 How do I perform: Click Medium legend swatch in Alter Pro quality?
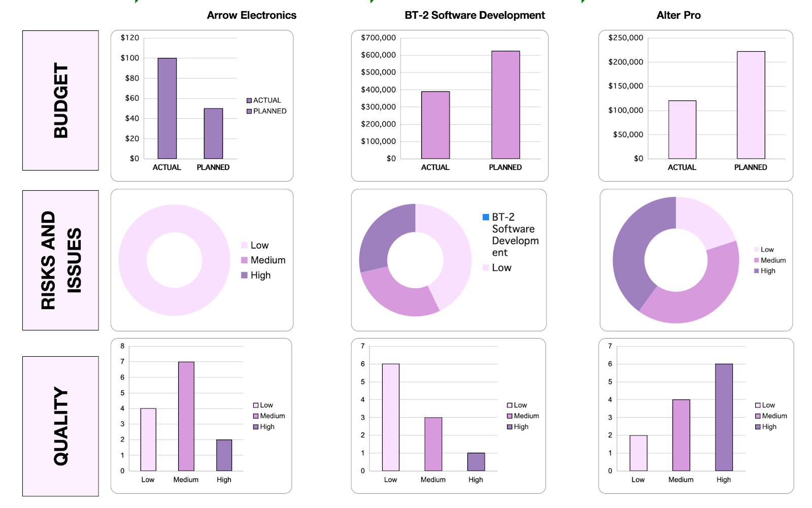point(758,416)
